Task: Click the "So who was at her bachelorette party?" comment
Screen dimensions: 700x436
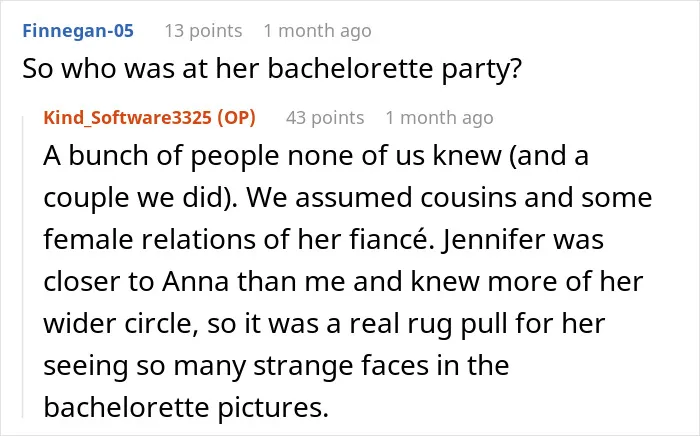Action: 272,69
